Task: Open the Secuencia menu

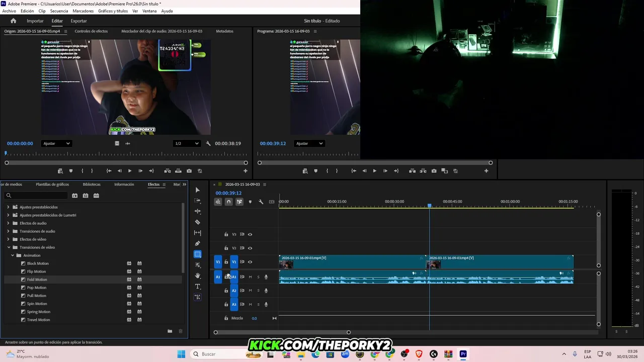Action: tap(59, 11)
